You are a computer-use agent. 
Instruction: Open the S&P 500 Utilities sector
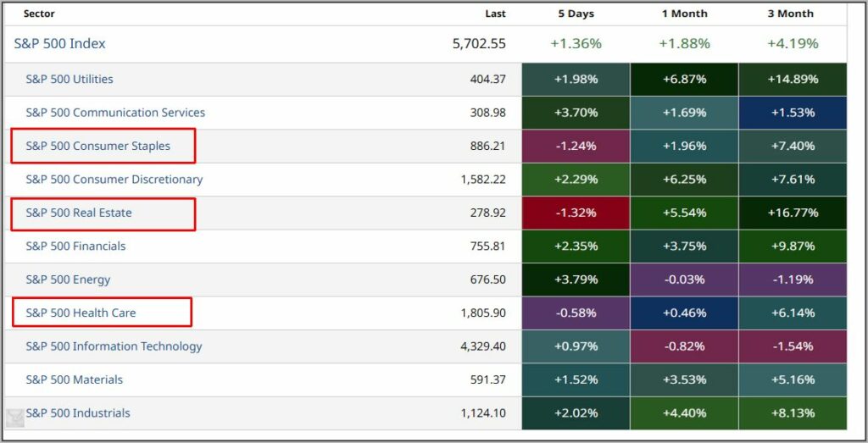70,80
